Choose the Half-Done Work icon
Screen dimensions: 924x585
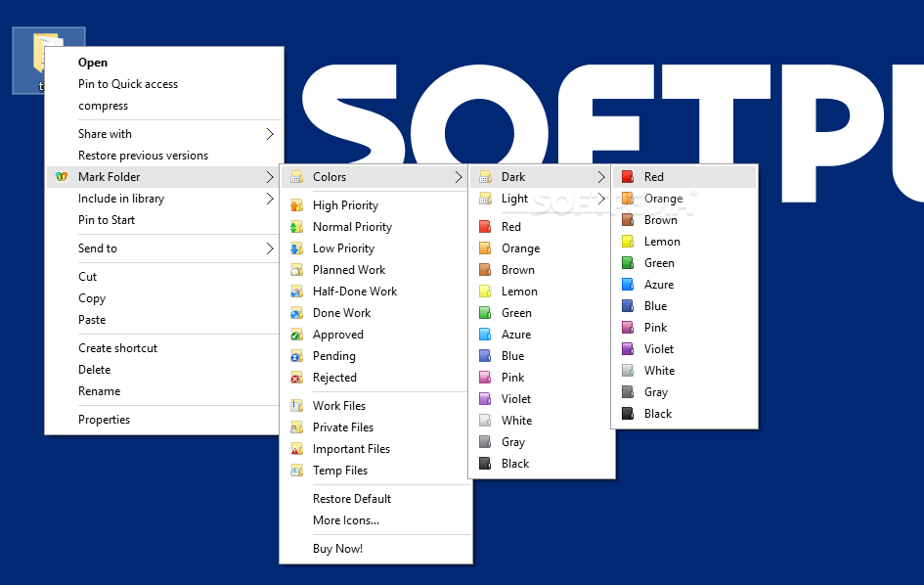(295, 292)
